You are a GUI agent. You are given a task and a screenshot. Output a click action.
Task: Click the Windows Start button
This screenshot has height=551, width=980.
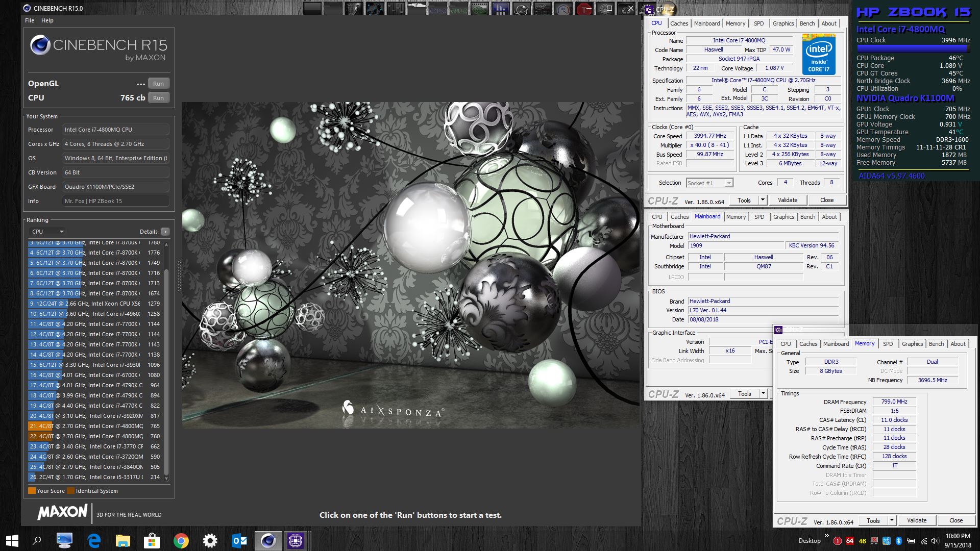(12, 540)
